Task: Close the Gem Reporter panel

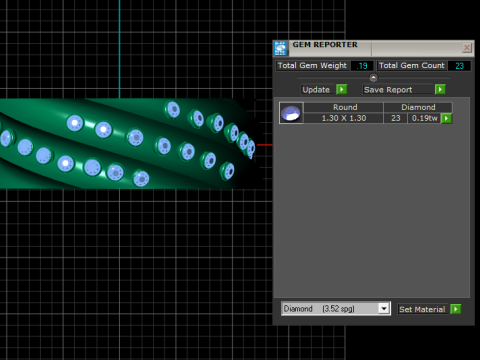Action: 467,48
